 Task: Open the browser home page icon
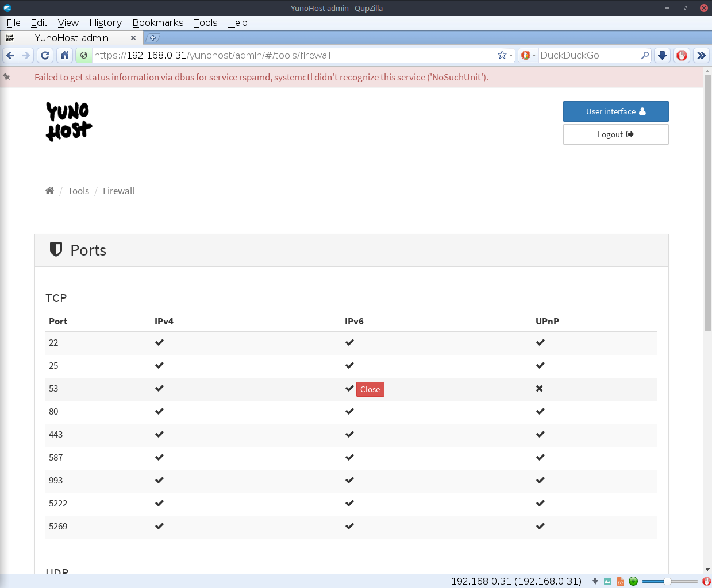pyautogui.click(x=65, y=55)
